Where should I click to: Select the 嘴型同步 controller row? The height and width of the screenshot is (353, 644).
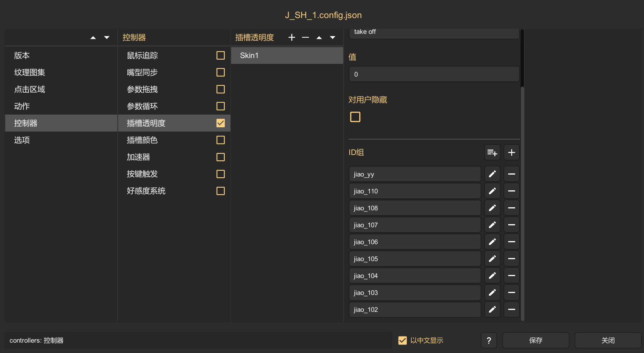(174, 72)
